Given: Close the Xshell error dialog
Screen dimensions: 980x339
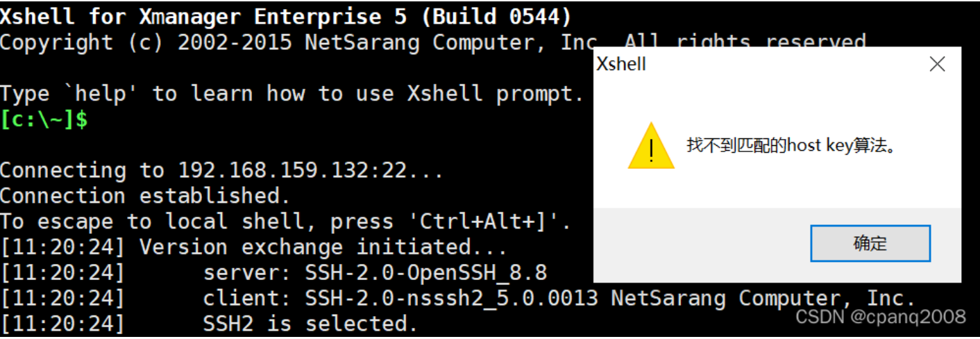Looking at the screenshot, I should coord(937,65).
